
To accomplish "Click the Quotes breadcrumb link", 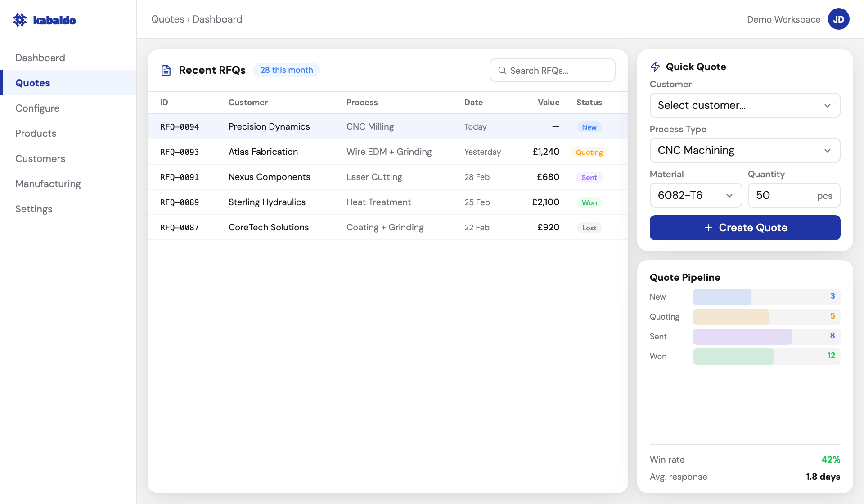I will point(168,19).
